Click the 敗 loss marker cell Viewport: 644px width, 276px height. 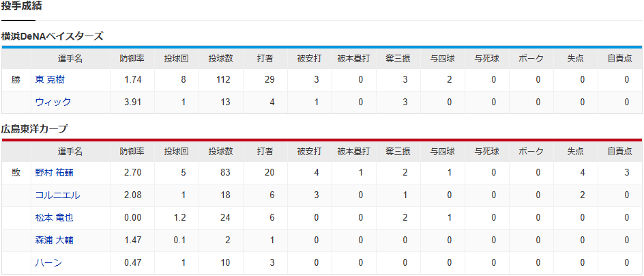(16, 173)
